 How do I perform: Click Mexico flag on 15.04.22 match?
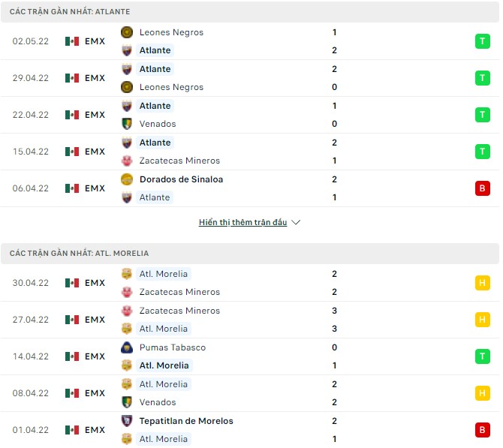72,152
